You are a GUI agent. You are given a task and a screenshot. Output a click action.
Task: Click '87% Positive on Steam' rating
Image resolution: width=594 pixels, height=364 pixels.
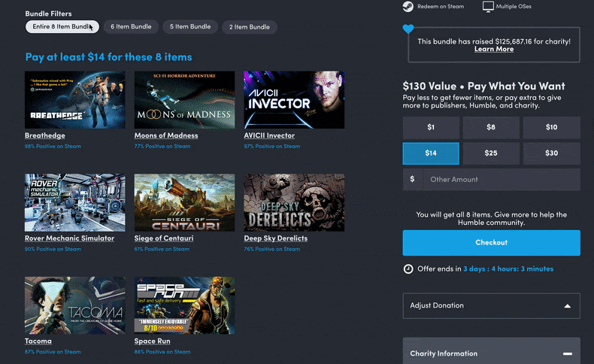point(53,352)
